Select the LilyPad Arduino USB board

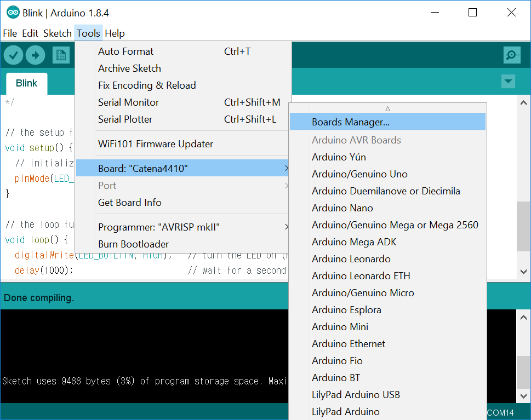[387, 395]
